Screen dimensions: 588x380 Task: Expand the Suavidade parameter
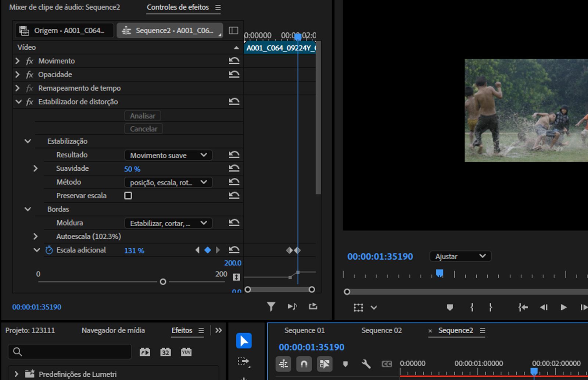35,168
